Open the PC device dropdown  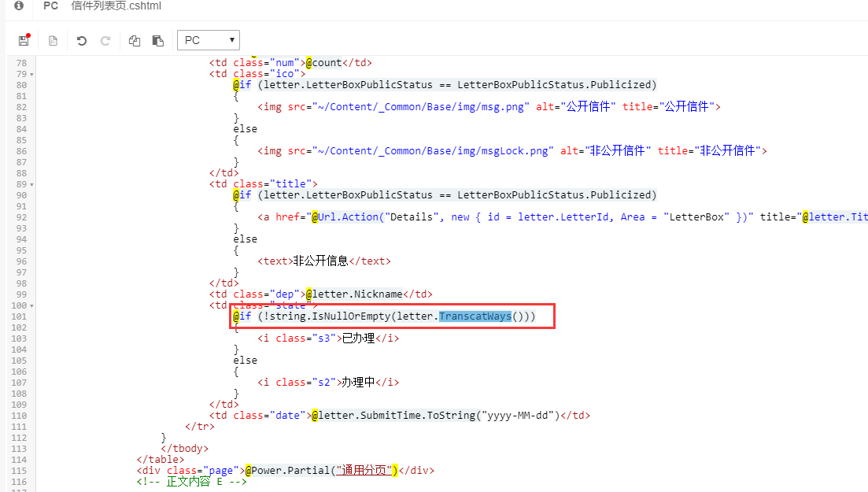209,40
